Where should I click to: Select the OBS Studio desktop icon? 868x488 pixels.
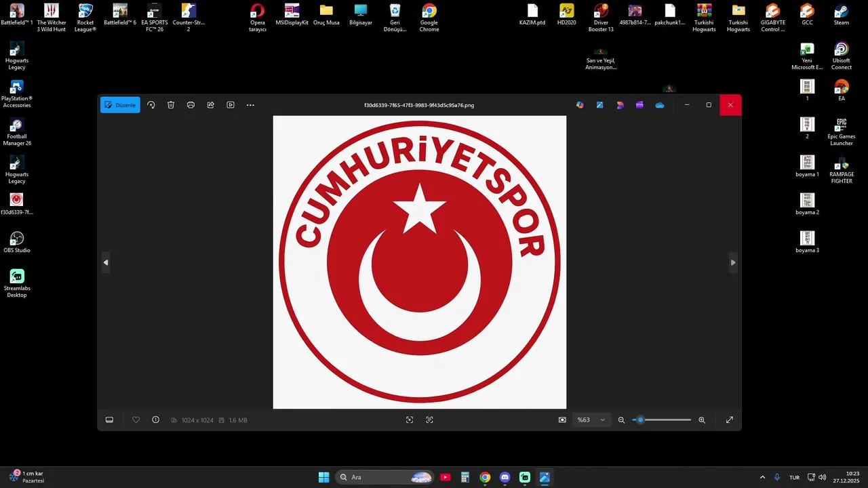tap(17, 242)
